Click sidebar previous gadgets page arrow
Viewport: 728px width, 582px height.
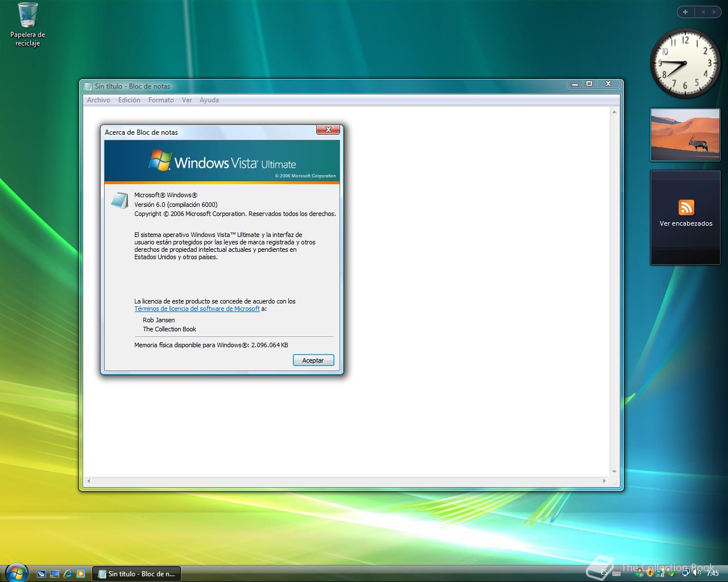click(x=703, y=11)
